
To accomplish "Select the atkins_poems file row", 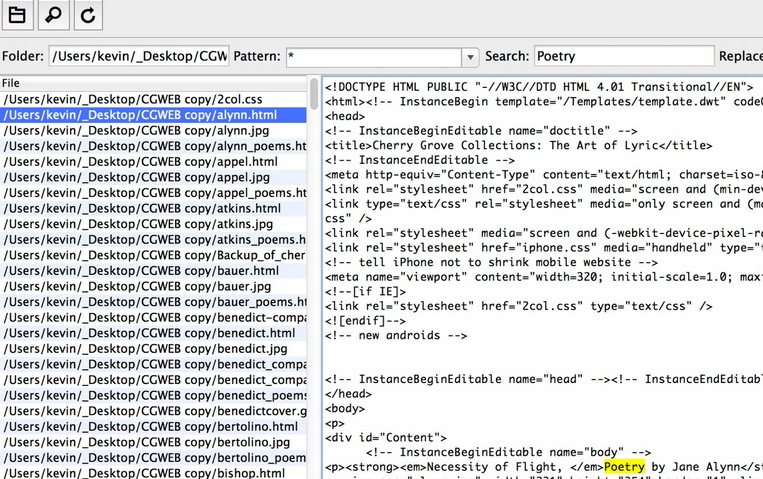I will click(153, 240).
